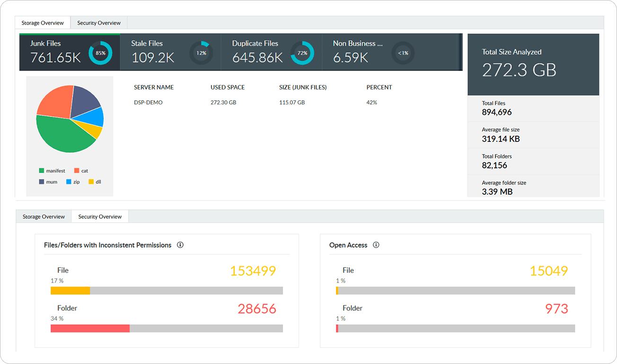The height and width of the screenshot is (364, 617).
Task: Click the Non Business files donut gauge
Action: click(403, 53)
